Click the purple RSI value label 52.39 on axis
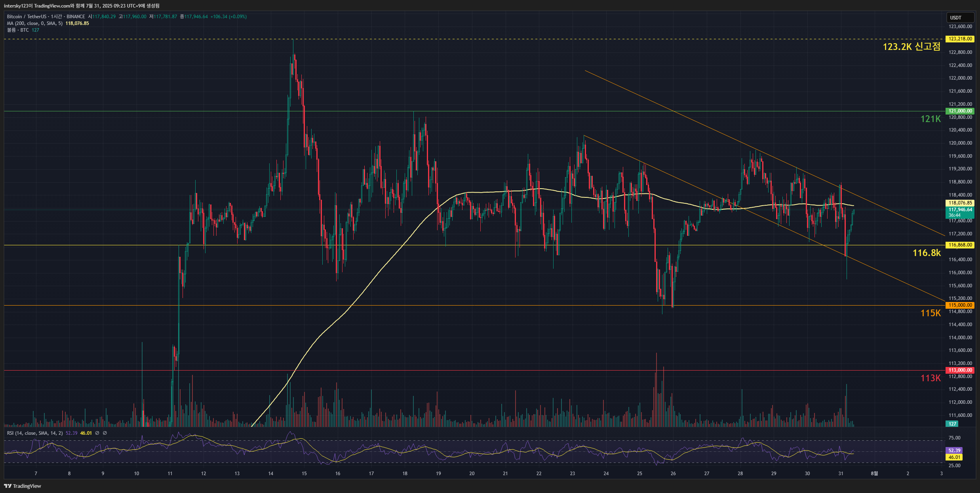The height and width of the screenshot is (493, 980). coord(954,451)
